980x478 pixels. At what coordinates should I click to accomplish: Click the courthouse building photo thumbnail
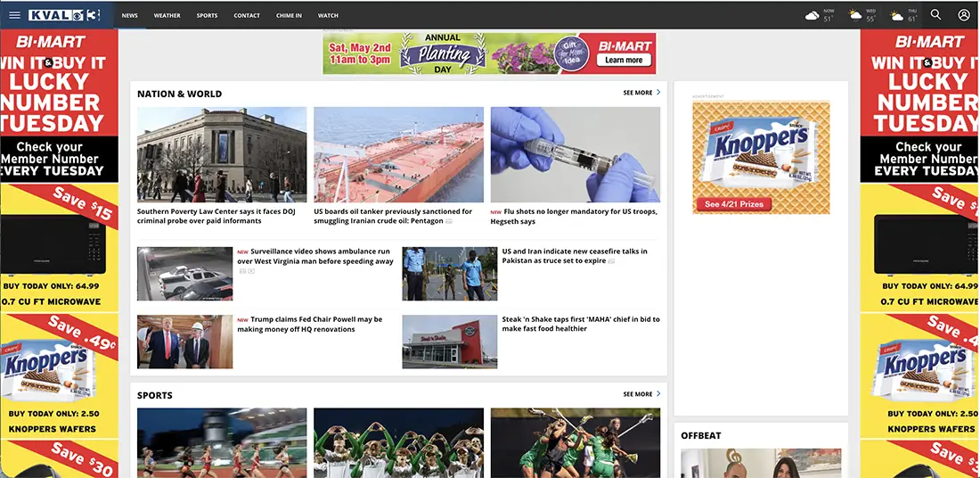click(222, 154)
